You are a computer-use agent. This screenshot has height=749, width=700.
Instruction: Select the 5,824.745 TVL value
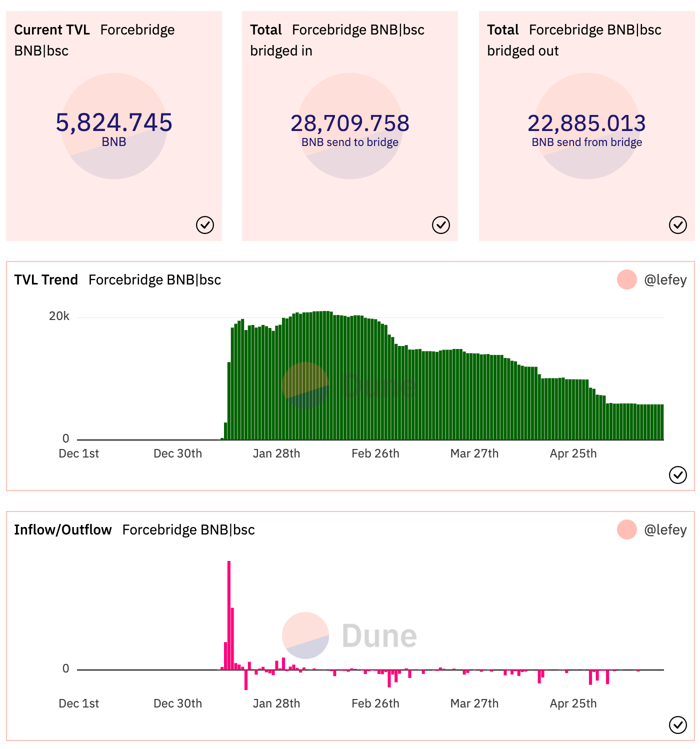pos(114,122)
